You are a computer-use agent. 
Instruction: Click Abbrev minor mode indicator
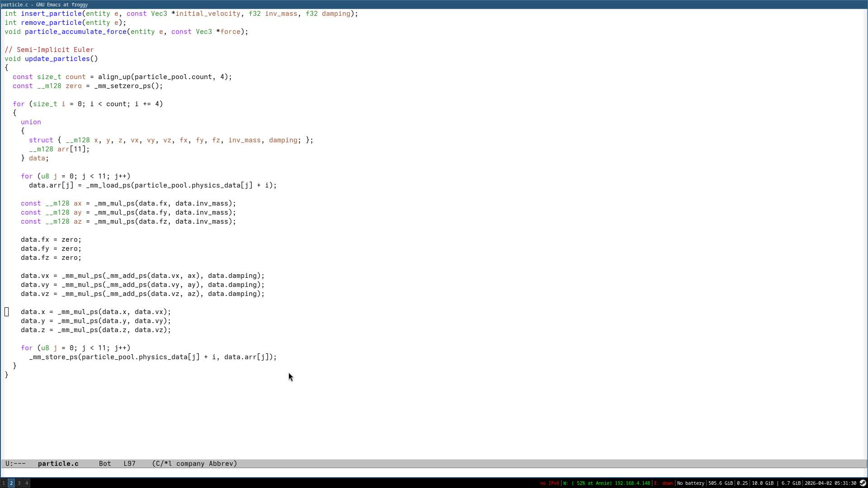pyautogui.click(x=221, y=464)
